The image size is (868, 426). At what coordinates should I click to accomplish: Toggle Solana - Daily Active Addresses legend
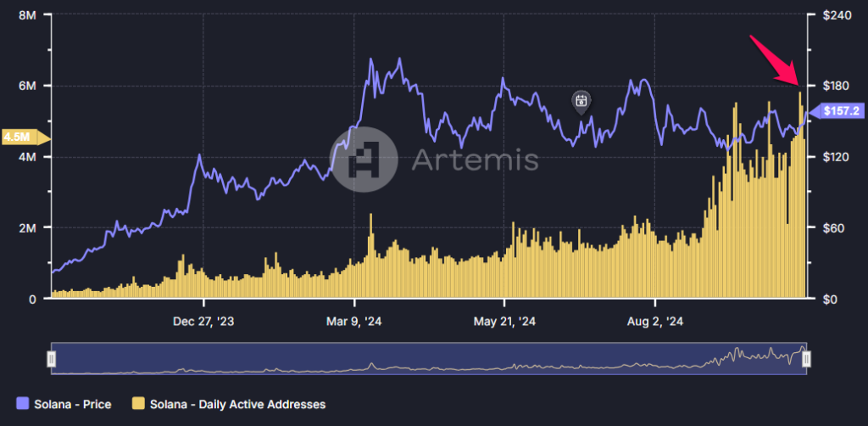229,405
